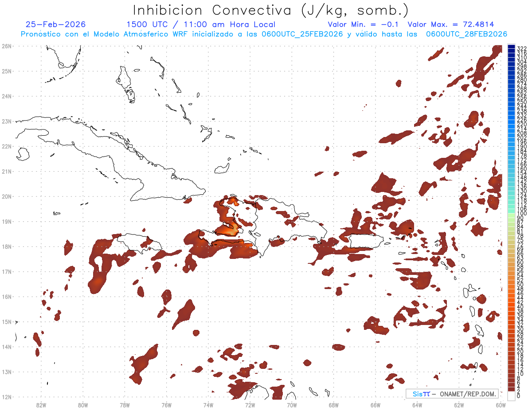Click the color scale value 30
532x411 pixels.
tap(520, 329)
